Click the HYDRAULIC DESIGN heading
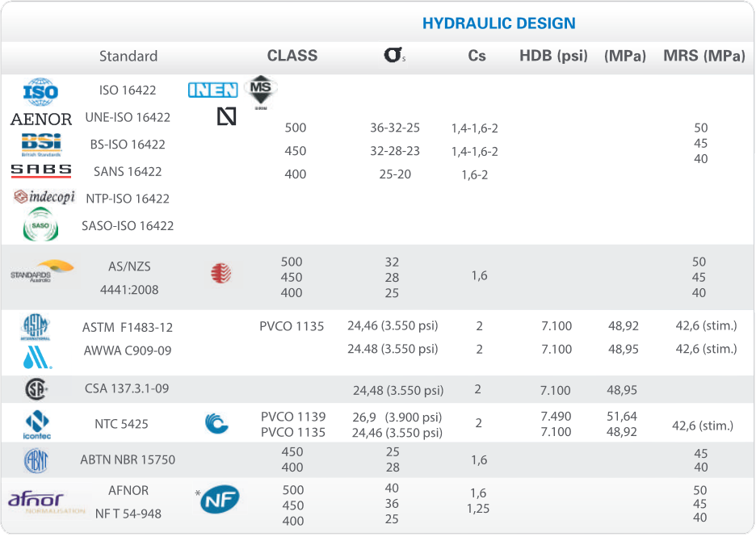 tap(499, 23)
